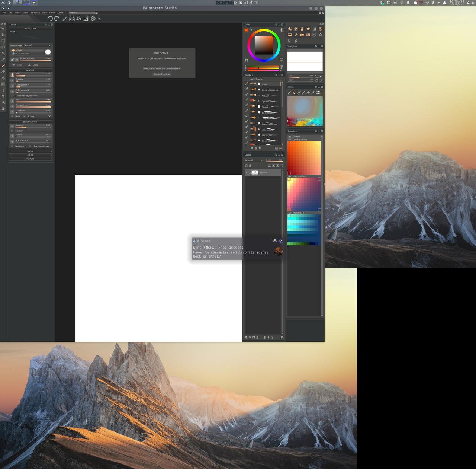Open the favorites star panel icon

coord(320,35)
